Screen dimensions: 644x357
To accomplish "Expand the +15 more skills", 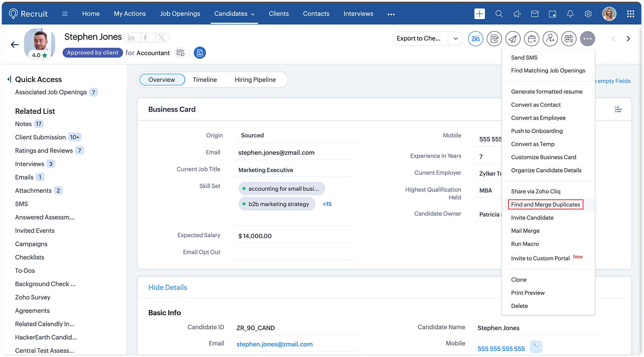I will [x=327, y=204].
